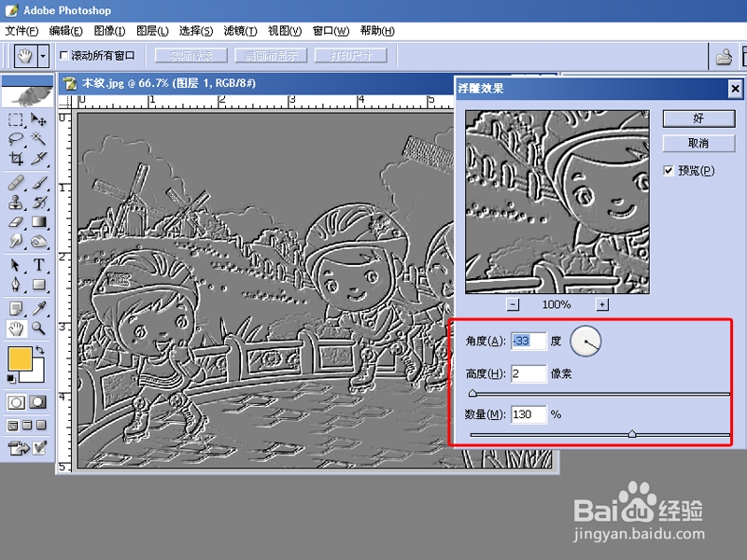The width and height of the screenshot is (747, 560).
Task: Select the Clone Stamp tool
Action: 16,203
